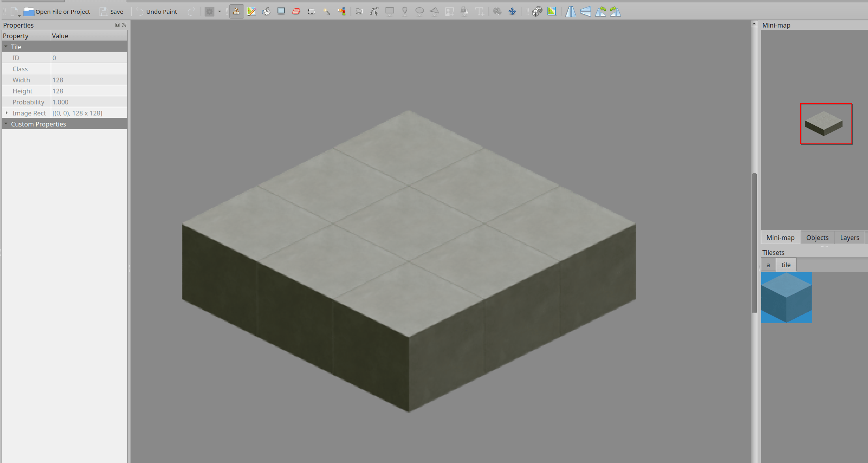The image size is (868, 463).
Task: Select the Eraser tool
Action: click(x=296, y=11)
